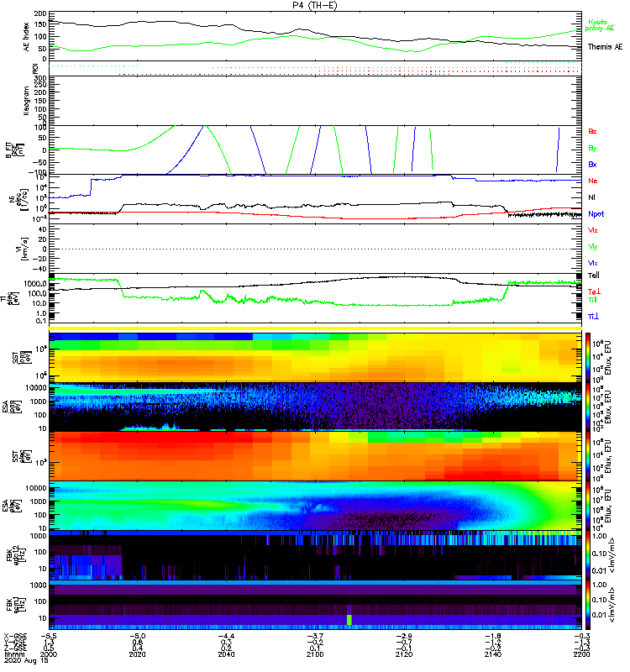This screenshot has height=672, width=630.
Task: Click the P4 (TH-E) plot title
Action: tap(315, 5)
